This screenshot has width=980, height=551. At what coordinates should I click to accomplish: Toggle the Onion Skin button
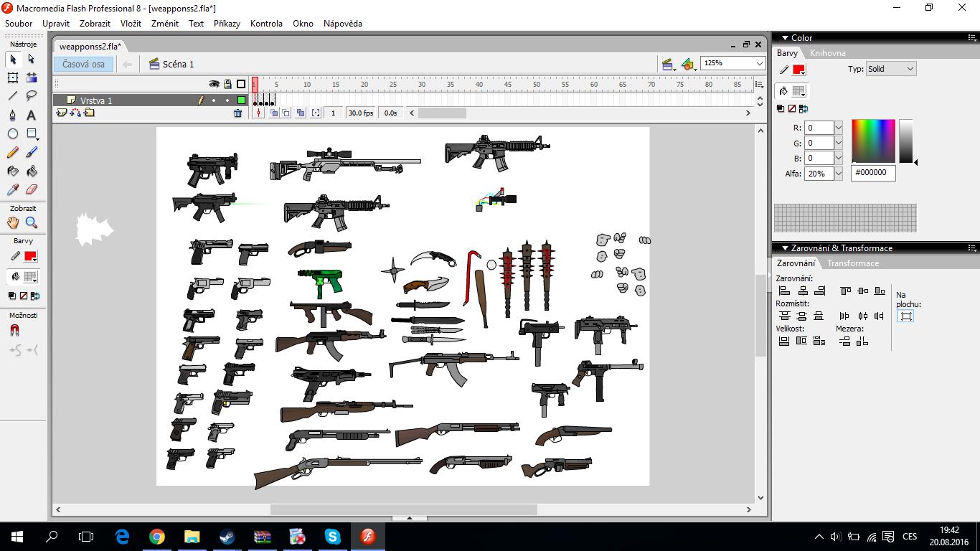pyautogui.click(x=274, y=113)
